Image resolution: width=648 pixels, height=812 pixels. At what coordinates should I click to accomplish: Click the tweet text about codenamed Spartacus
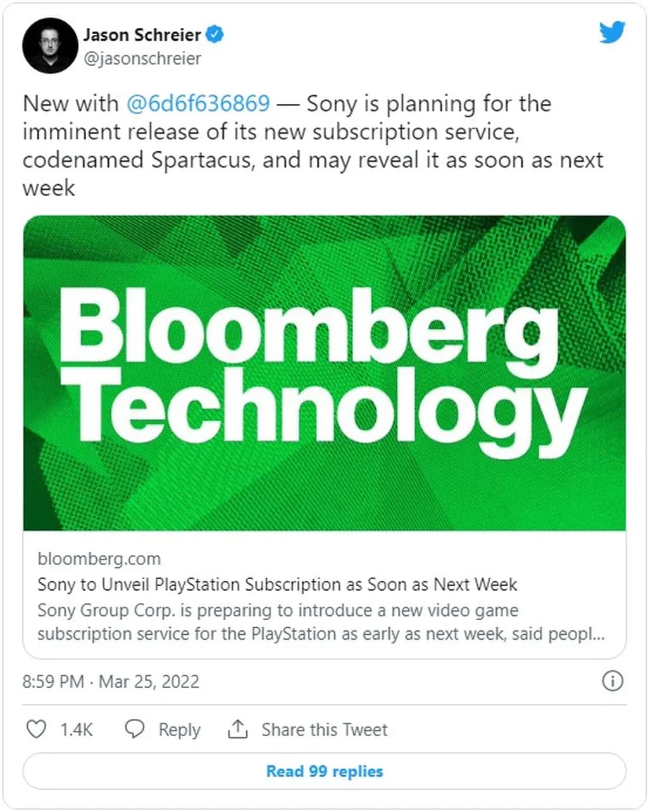pyautogui.click(x=313, y=146)
